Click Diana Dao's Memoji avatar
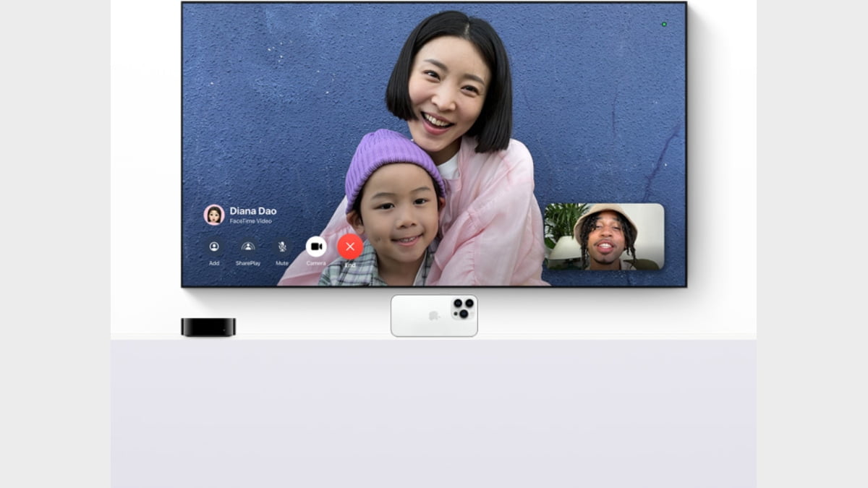 point(213,213)
